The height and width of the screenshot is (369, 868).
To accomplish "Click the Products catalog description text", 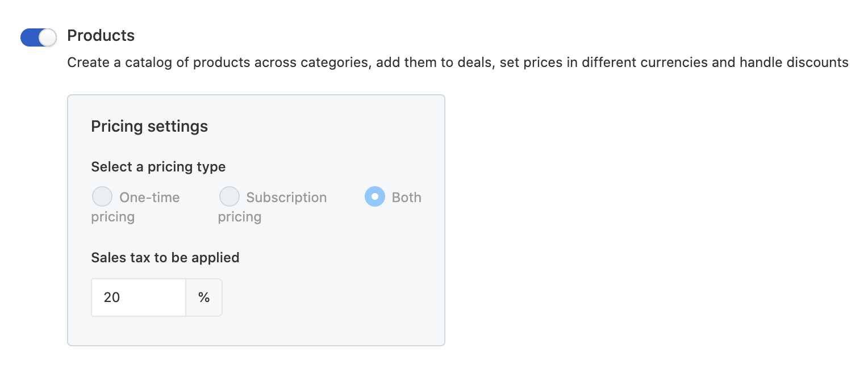I will click(457, 62).
